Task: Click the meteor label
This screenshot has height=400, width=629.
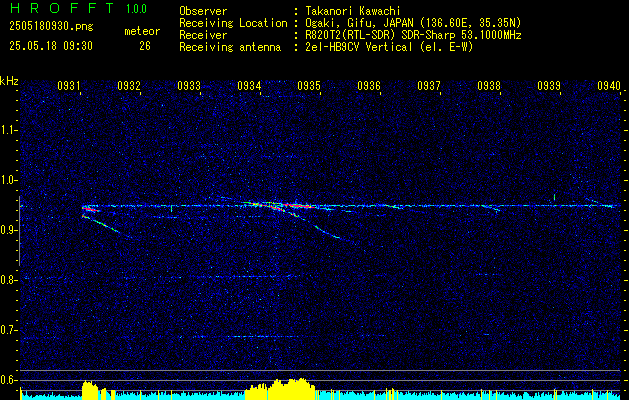Action: click(x=142, y=31)
